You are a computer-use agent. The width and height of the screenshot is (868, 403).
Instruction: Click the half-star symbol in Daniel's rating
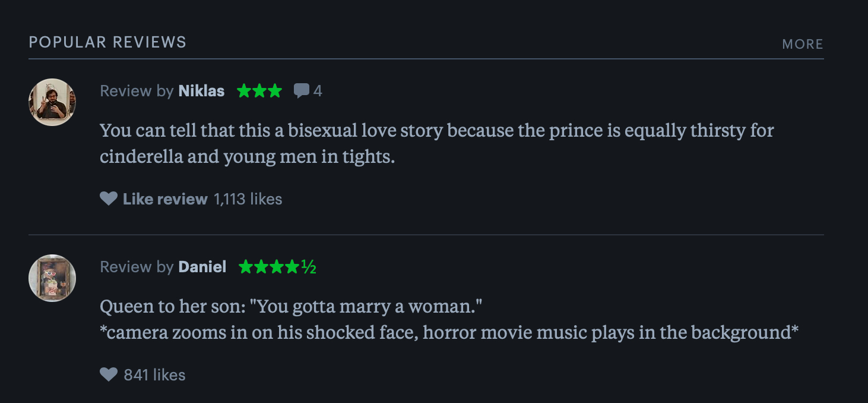[308, 267]
